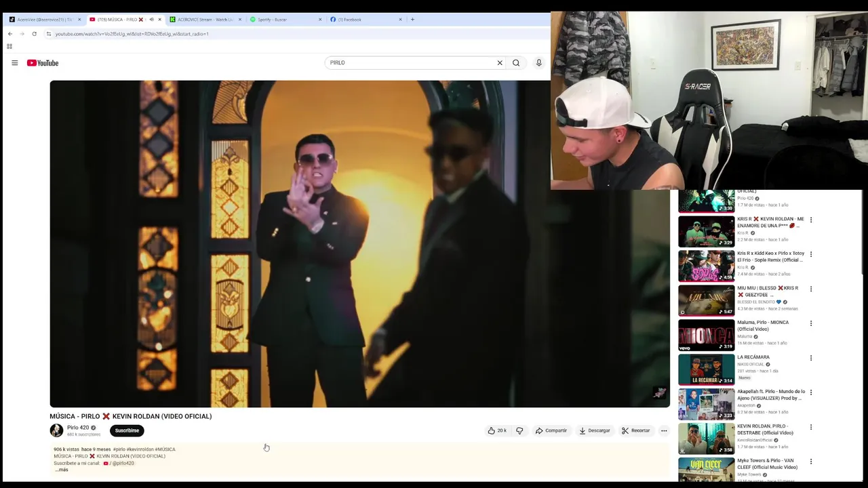Viewport: 868px width, 488px height.
Task: Click the channel watermark in player corner
Action: (x=659, y=393)
